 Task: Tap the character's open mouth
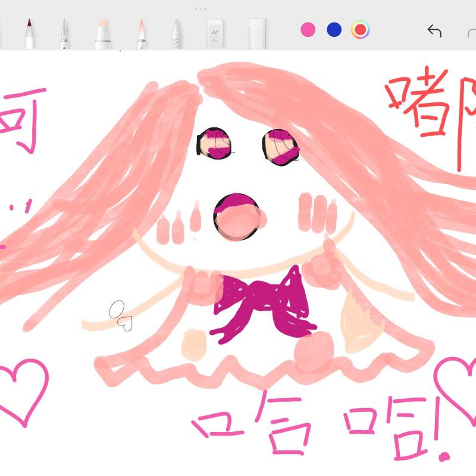pos(239,218)
